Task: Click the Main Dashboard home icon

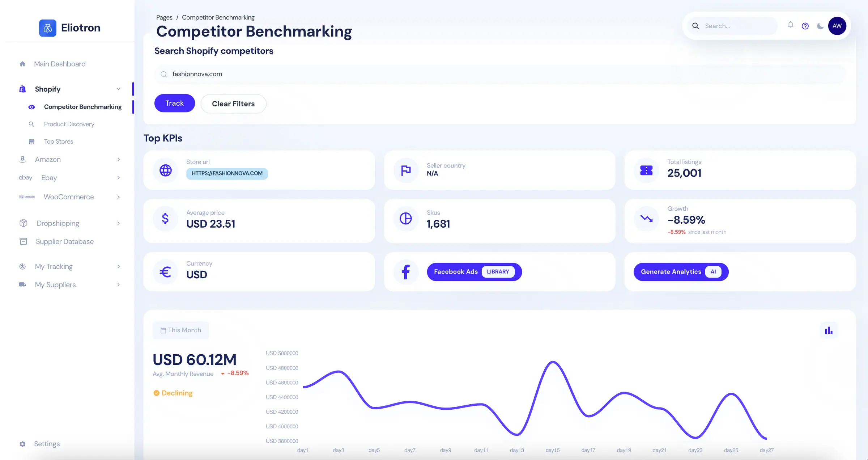Action: click(22, 64)
